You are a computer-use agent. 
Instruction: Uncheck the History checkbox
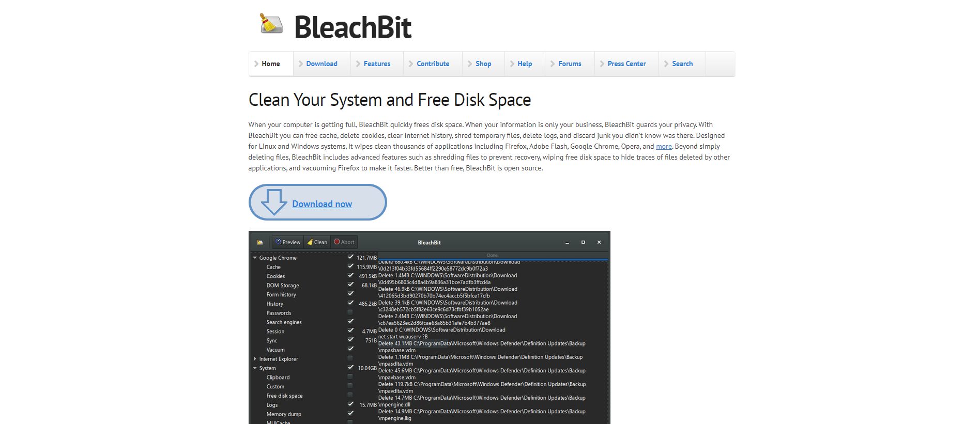(x=350, y=303)
